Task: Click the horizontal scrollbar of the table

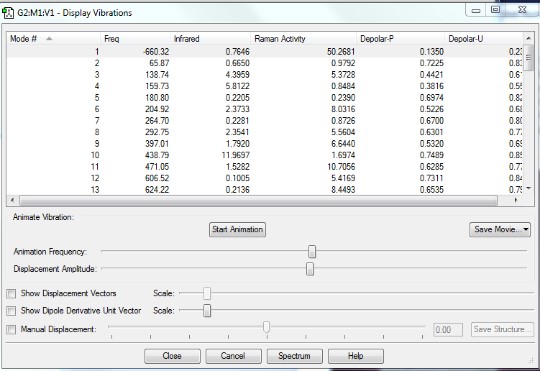Action: click(x=258, y=200)
